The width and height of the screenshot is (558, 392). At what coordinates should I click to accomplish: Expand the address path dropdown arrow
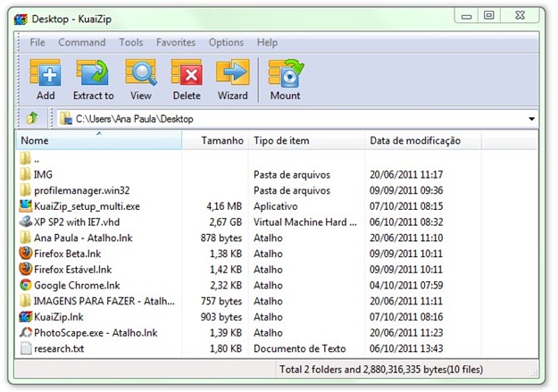[x=531, y=119]
